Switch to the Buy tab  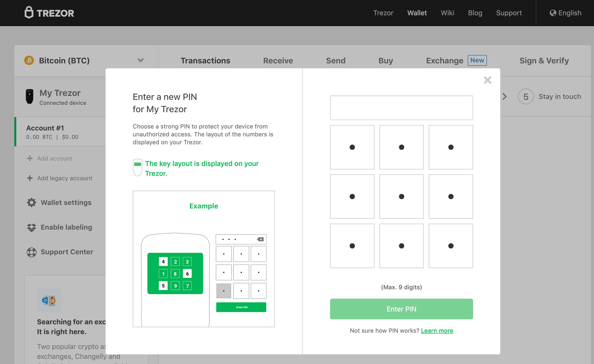click(386, 61)
